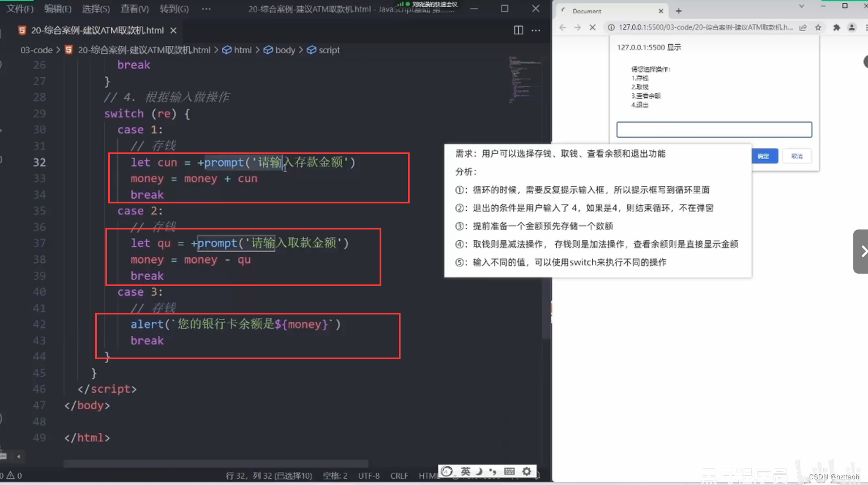This screenshot has height=485, width=868.
Task: Click the share icon in the address bar
Action: (803, 27)
